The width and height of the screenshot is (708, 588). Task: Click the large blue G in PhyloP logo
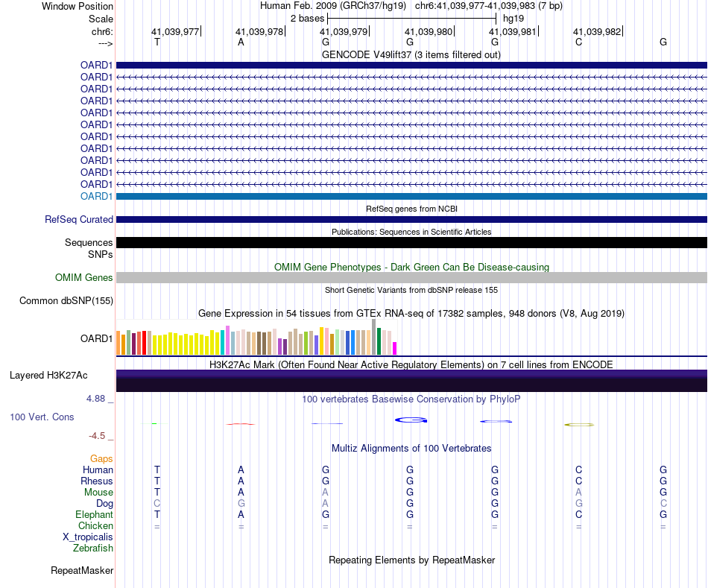pyautogui.click(x=411, y=420)
